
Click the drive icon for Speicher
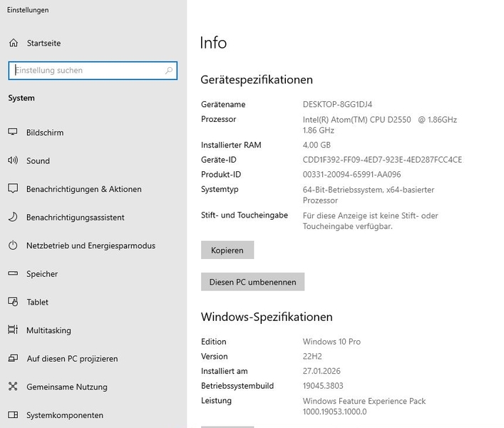click(13, 274)
